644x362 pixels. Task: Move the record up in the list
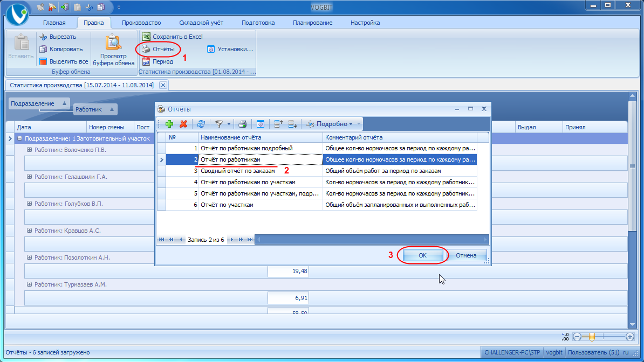tap(278, 124)
